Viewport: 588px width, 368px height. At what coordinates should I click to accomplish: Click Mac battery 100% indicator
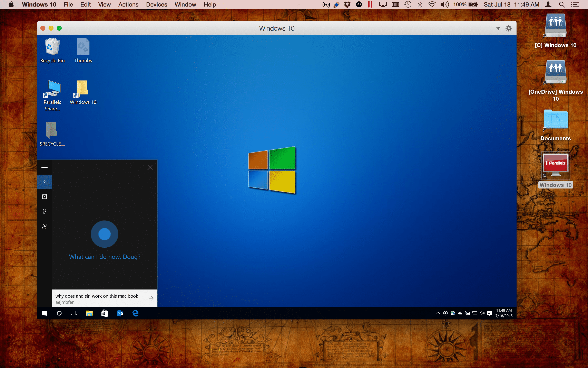(x=465, y=4)
